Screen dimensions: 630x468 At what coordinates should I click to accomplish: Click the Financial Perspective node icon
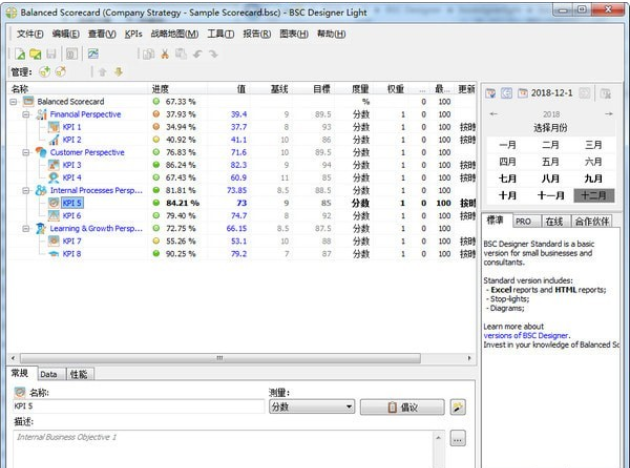[x=41, y=114]
